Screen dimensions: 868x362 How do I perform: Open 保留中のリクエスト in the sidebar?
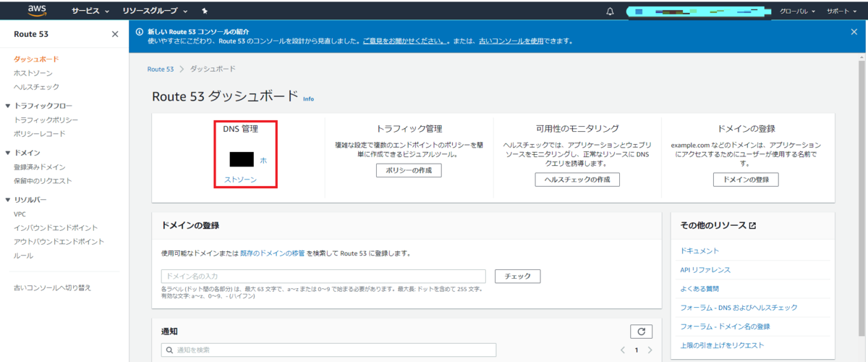[x=43, y=181]
